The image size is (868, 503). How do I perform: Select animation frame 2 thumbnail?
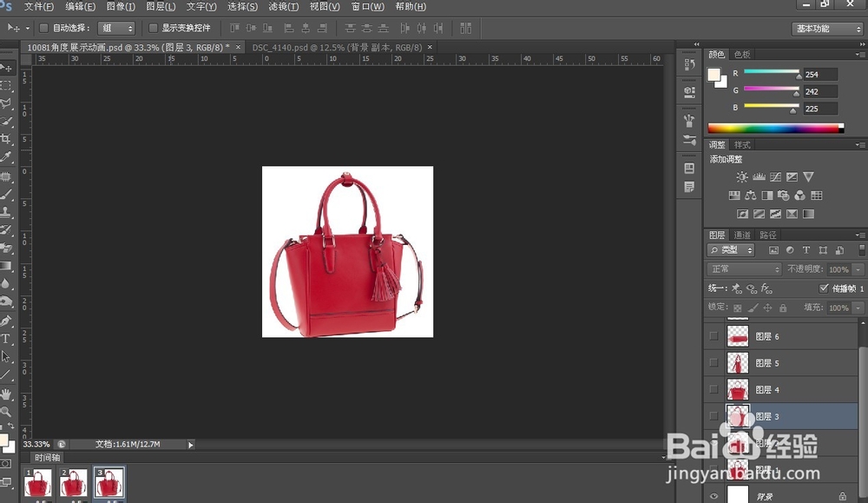[x=73, y=483]
